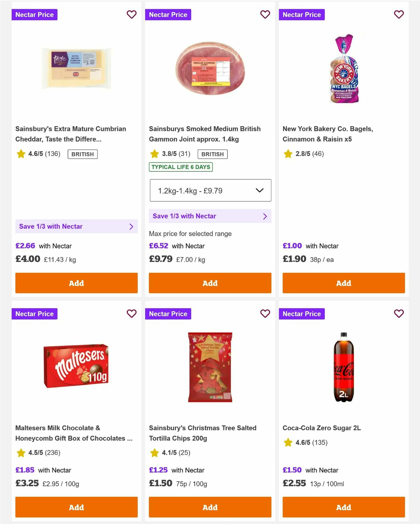
Task: Click the star rating icon for the NYC Bagels
Action: 288,154
